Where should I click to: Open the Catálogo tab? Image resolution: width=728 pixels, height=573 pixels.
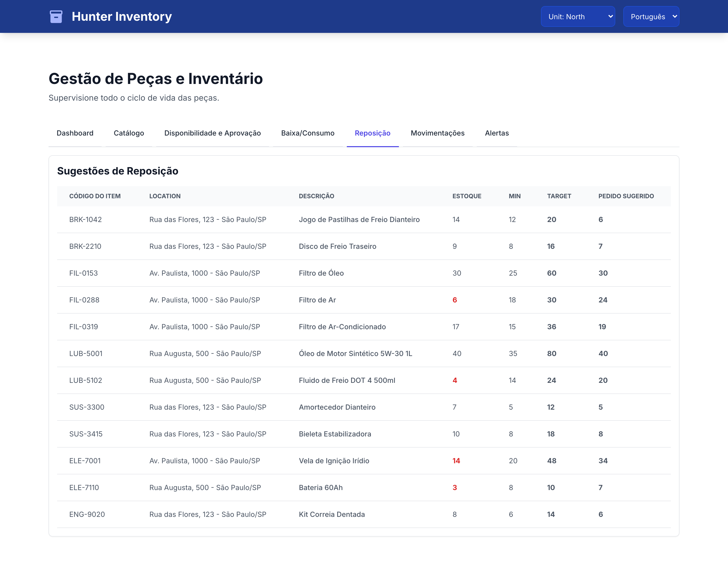coord(129,133)
